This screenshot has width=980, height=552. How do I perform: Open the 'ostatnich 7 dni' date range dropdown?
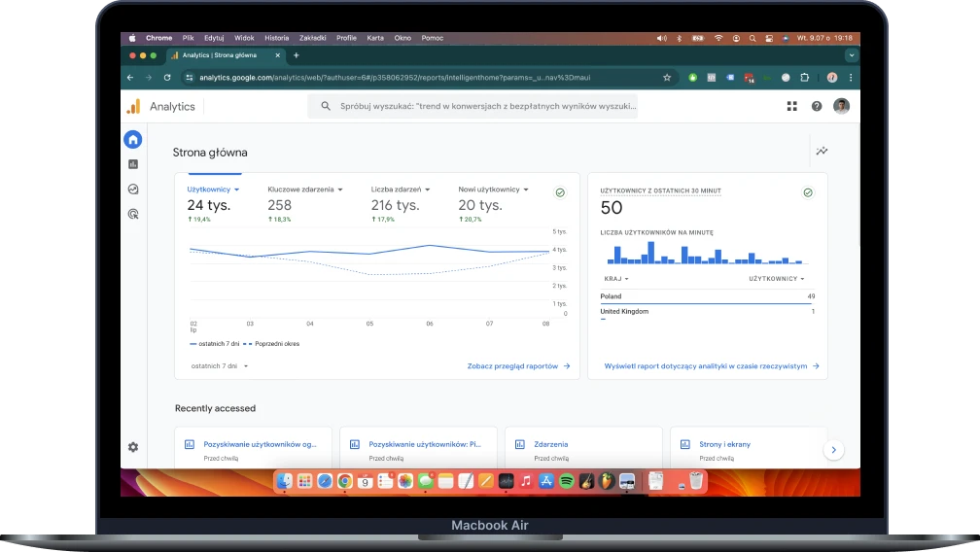coord(220,366)
